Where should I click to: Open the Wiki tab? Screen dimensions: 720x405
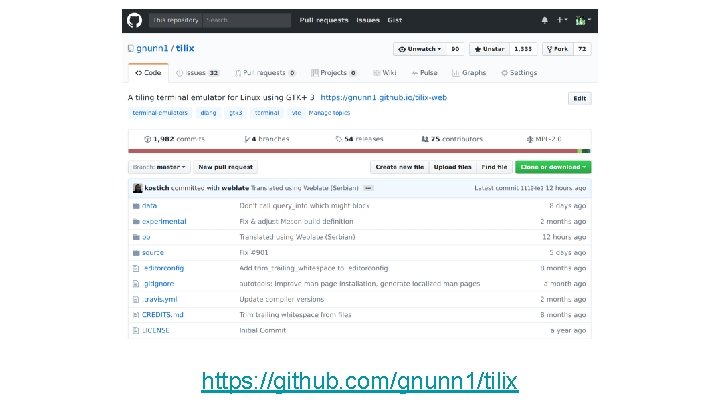385,73
